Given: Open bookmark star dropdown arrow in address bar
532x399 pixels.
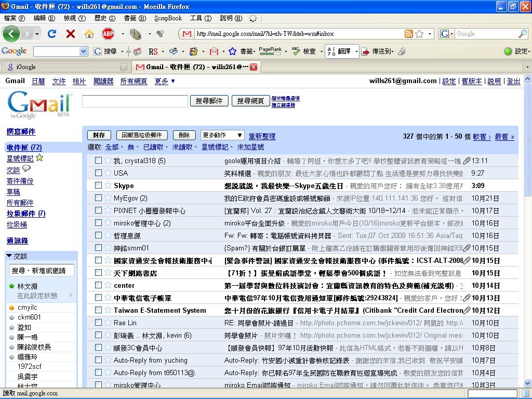Looking at the screenshot, I should 430,34.
